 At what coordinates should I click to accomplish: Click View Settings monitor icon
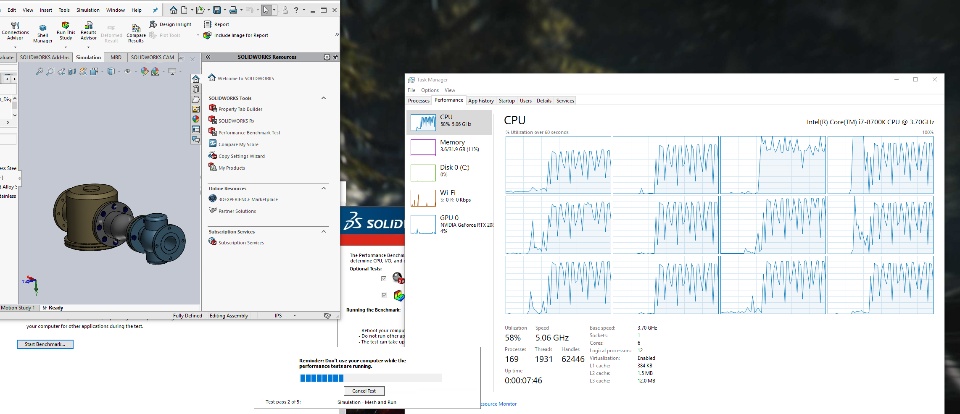171,71
